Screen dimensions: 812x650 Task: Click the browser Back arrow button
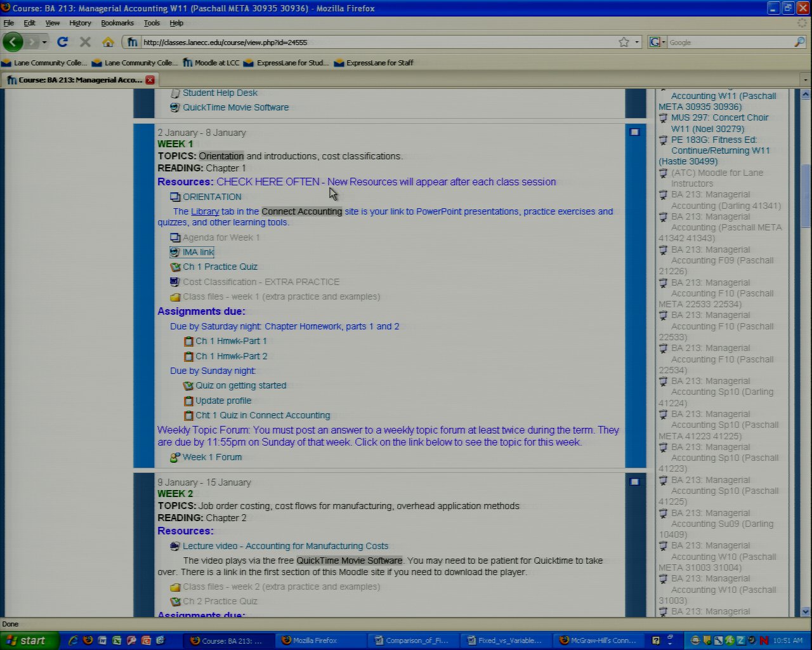[13, 42]
